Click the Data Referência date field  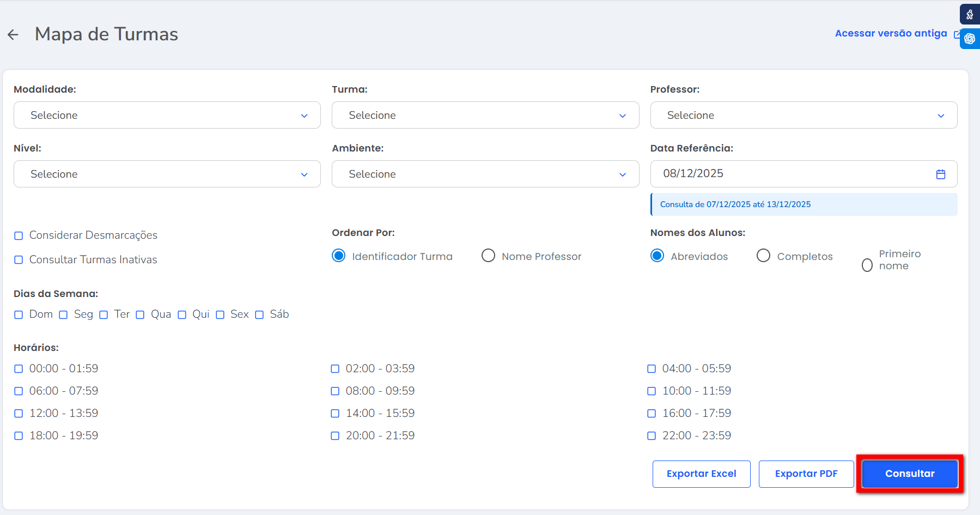pos(790,174)
